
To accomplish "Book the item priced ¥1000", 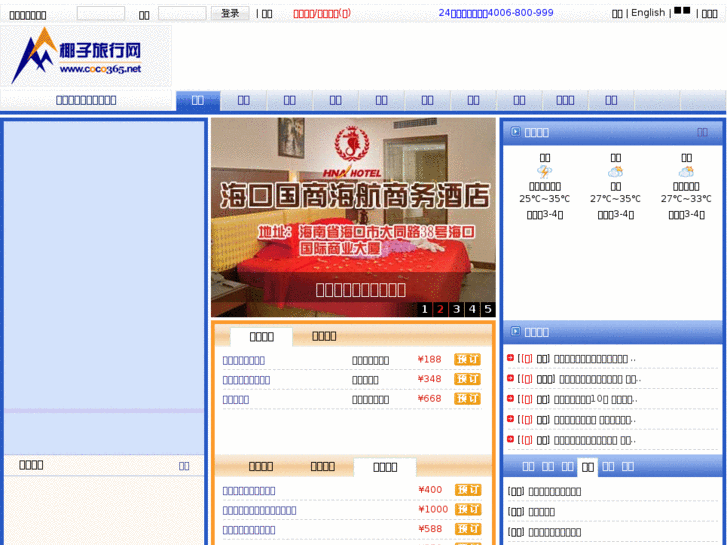I will click(467, 509).
